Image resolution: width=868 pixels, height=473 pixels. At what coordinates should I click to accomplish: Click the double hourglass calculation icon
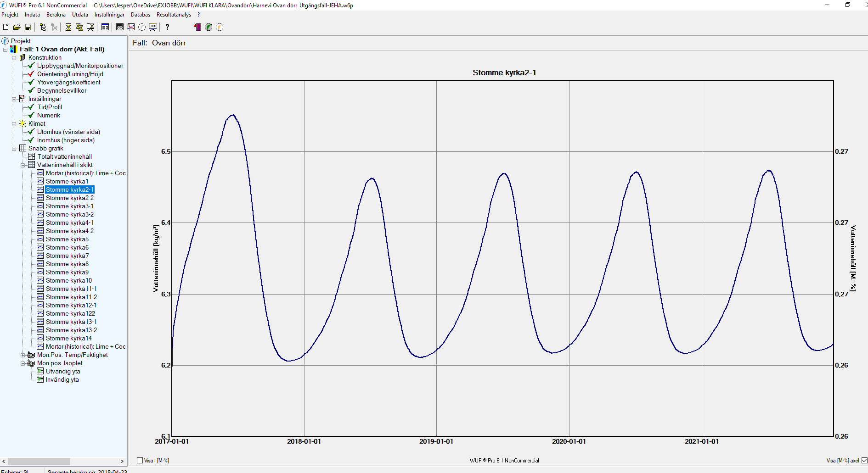79,27
